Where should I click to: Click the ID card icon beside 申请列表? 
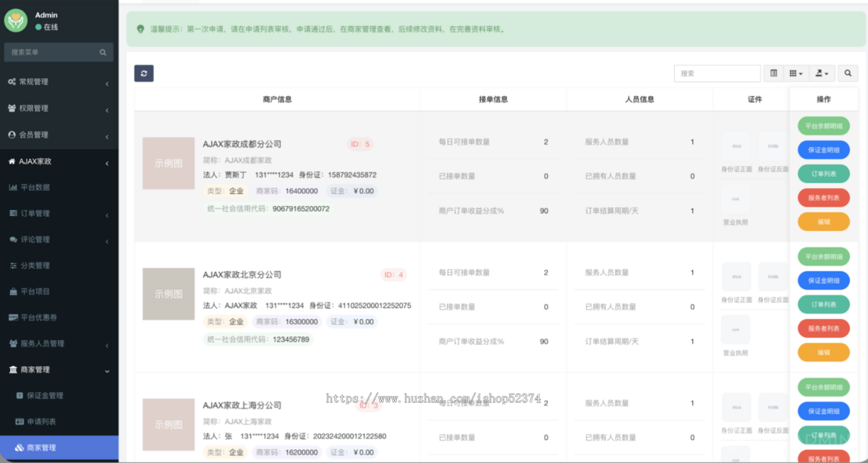coord(20,422)
